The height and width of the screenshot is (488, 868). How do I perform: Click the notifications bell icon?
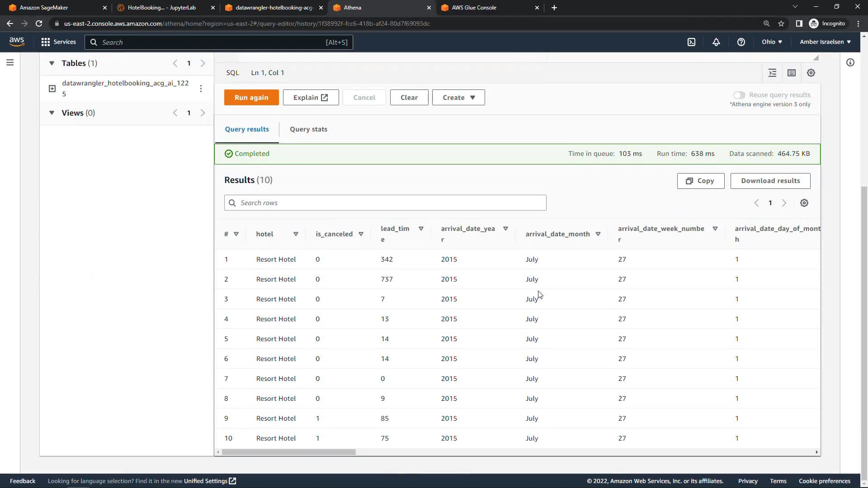tap(716, 42)
